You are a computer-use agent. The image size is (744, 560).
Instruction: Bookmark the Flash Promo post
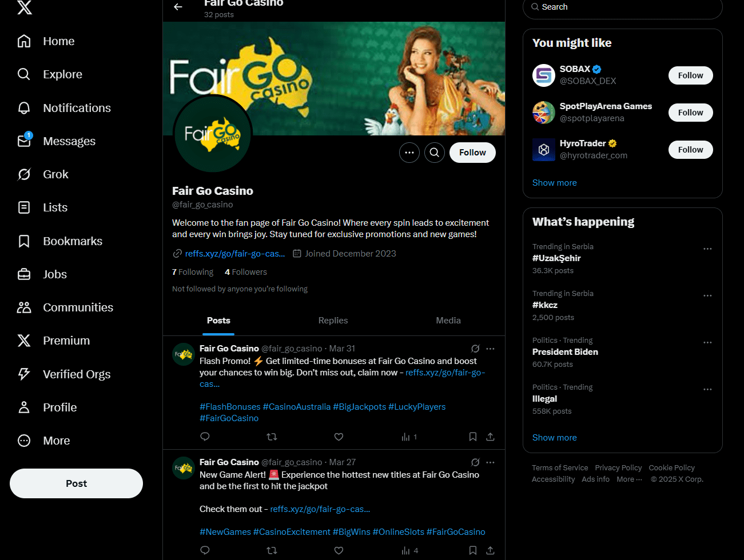coord(473,437)
